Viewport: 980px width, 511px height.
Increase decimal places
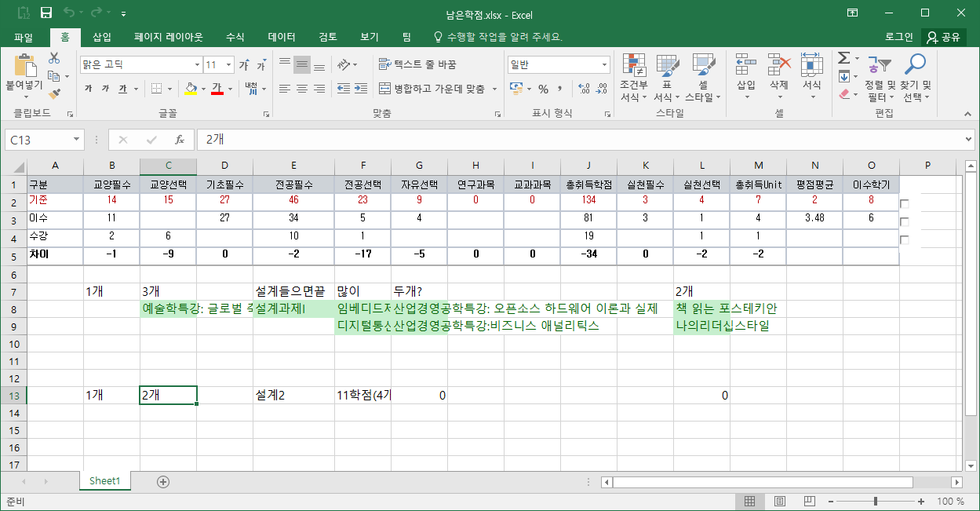click(583, 89)
